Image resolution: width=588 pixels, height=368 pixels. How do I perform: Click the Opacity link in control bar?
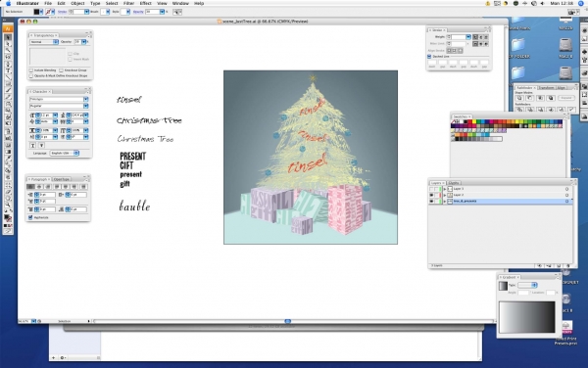click(138, 12)
